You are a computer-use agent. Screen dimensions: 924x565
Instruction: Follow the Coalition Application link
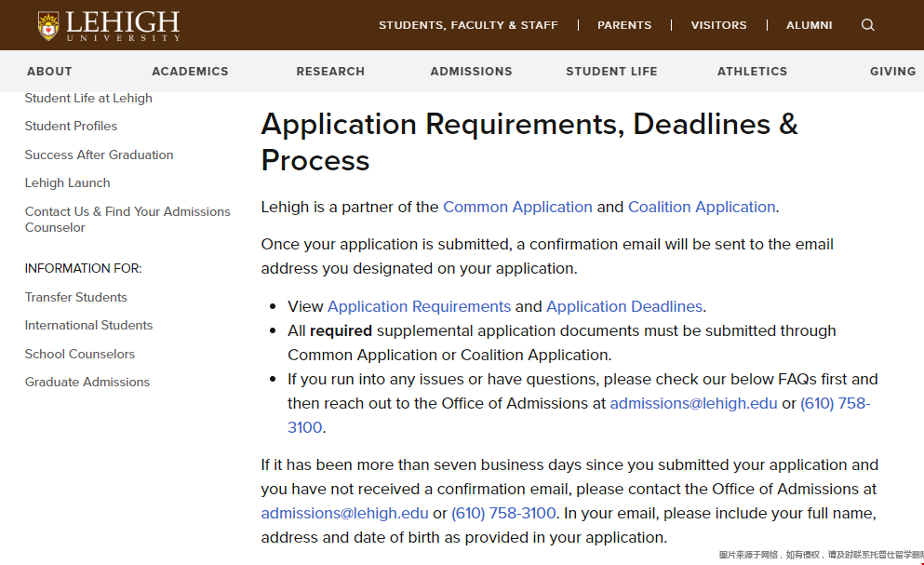click(702, 207)
